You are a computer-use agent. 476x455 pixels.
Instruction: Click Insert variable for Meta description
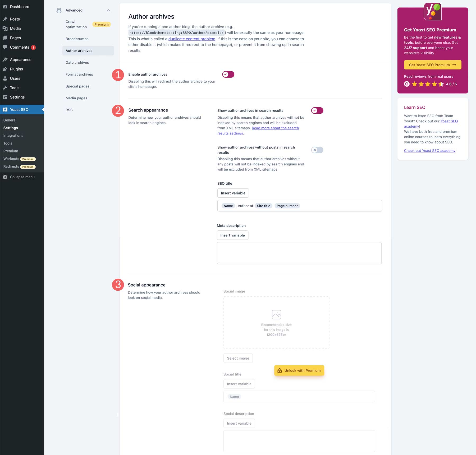(232, 235)
